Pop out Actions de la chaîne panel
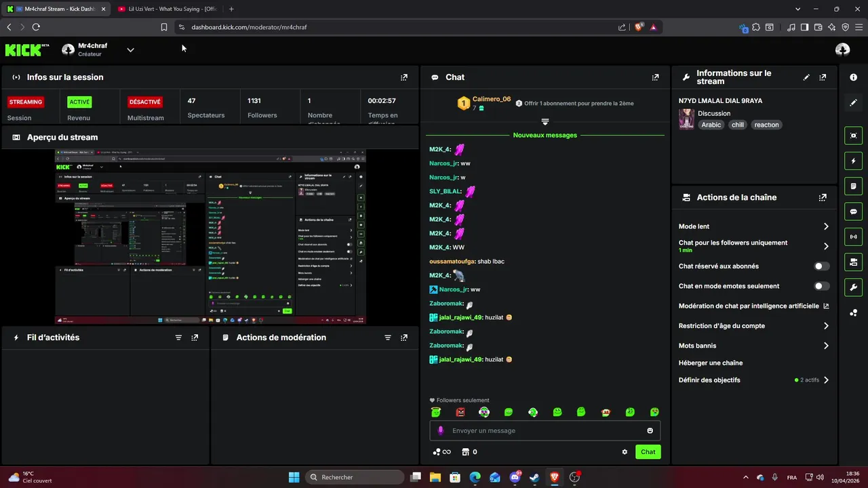The height and width of the screenshot is (488, 868). [x=823, y=197]
